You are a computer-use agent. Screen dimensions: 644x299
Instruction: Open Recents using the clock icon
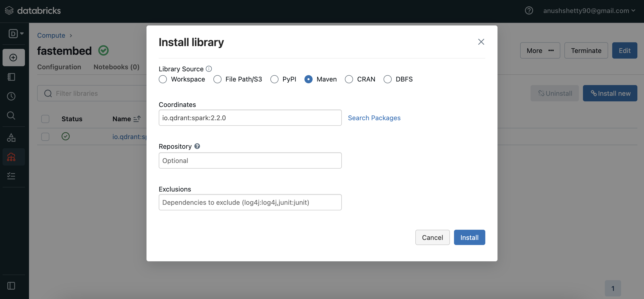(x=11, y=96)
